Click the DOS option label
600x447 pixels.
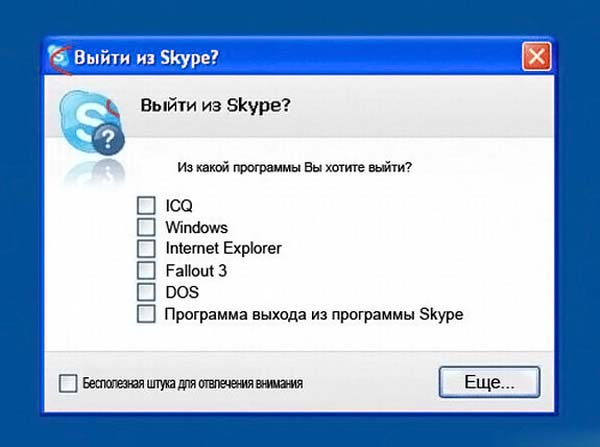pos(182,293)
